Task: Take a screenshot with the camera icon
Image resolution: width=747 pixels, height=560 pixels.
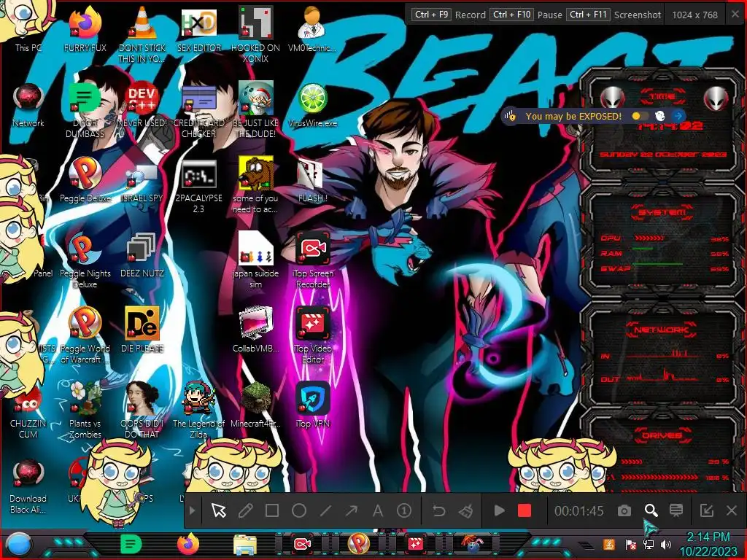Action: point(624,511)
